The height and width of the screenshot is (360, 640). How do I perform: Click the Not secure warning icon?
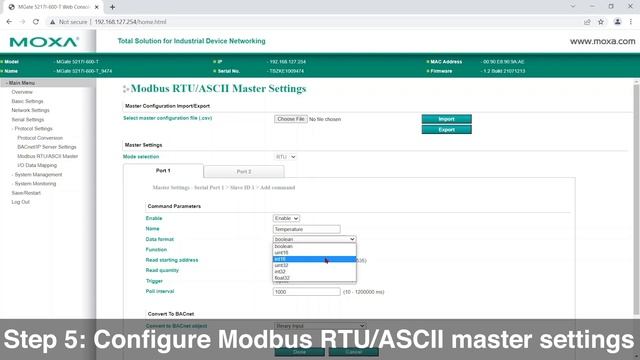[x=52, y=22]
